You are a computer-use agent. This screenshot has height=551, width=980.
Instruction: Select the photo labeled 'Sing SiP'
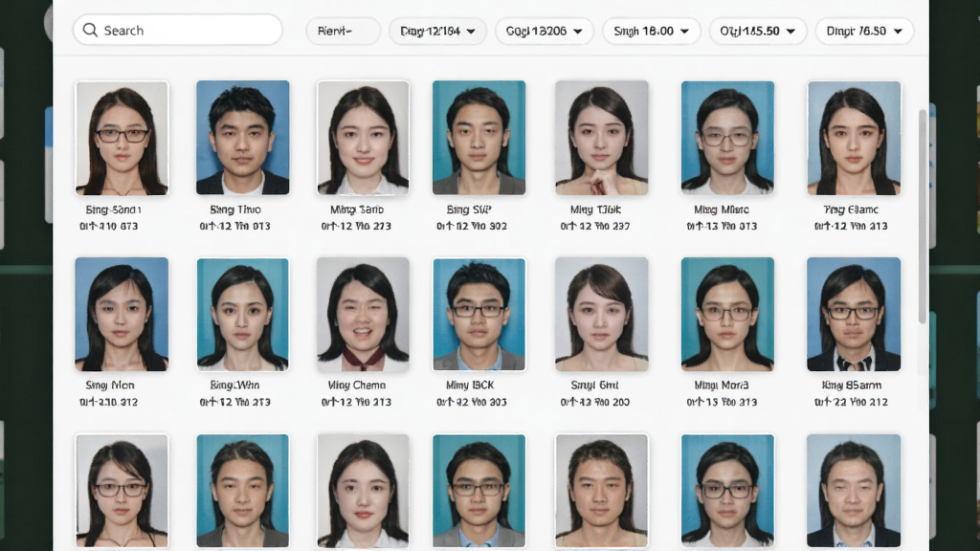pyautogui.click(x=479, y=138)
